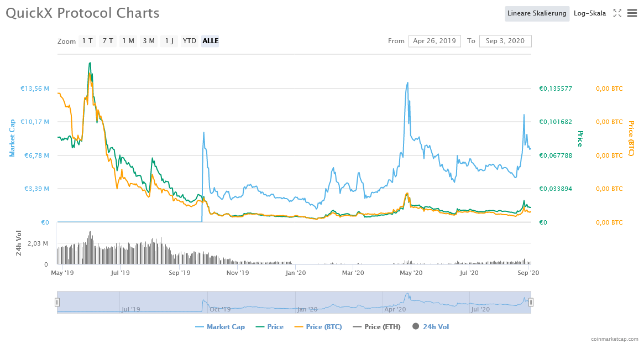Click the €10,17 M axis label
The image size is (644, 343).
tap(35, 122)
